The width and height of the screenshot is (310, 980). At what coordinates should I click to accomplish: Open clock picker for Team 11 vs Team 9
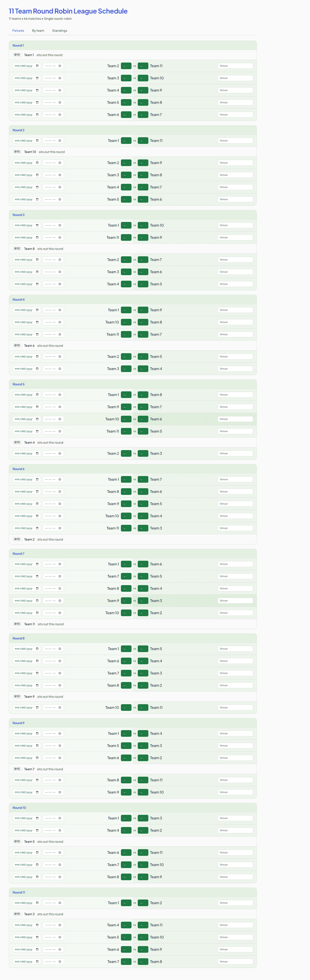[x=60, y=237]
